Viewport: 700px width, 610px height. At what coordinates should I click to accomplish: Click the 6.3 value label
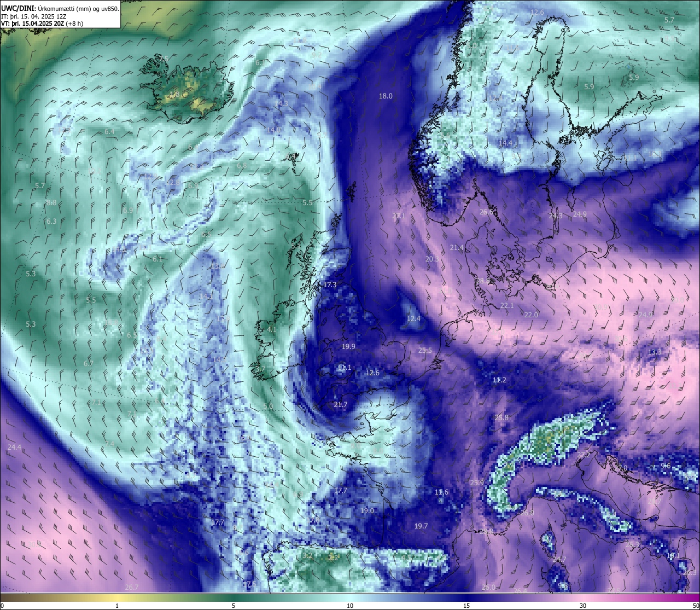click(51, 221)
